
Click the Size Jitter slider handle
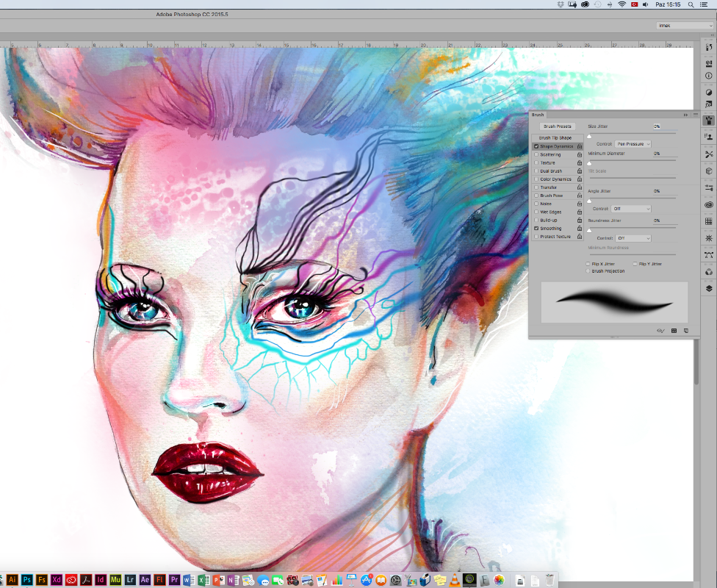(x=589, y=136)
